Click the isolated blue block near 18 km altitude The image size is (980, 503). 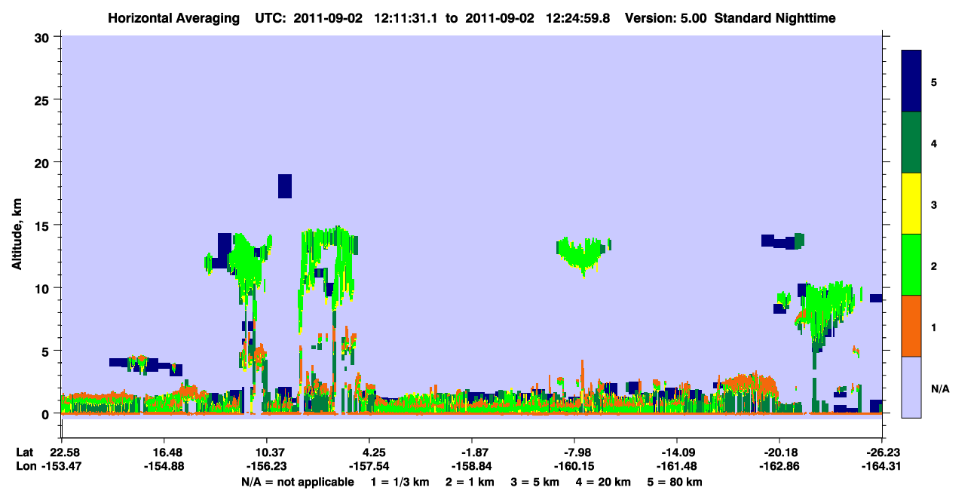pyautogui.click(x=285, y=186)
